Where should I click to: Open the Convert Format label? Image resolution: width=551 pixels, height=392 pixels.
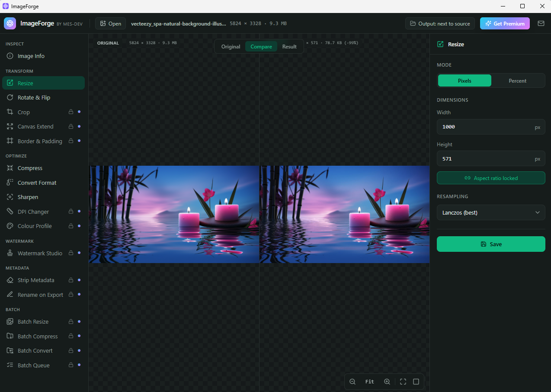coord(37,183)
